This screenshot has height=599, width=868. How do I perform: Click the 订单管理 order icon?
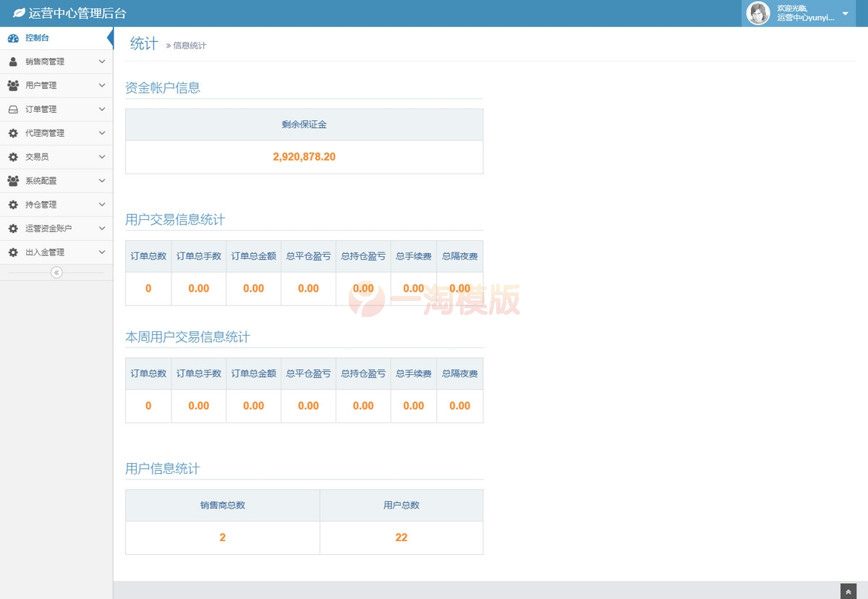(12, 109)
